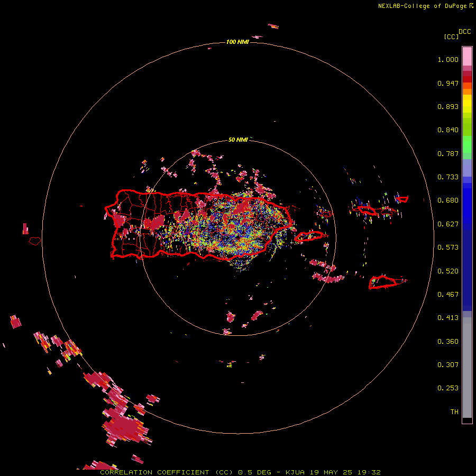476x476 pixels.
Task: Click the Correlation Coefficient caption at bottom
Action: (241, 472)
